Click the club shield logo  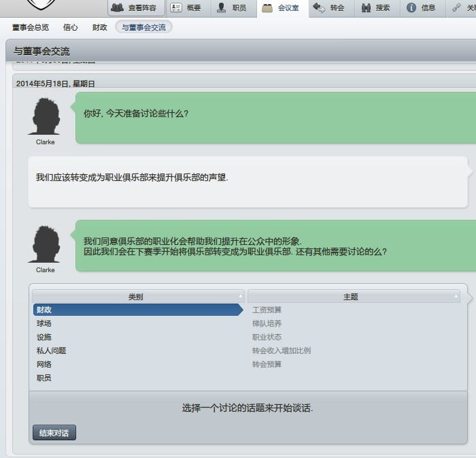coord(41,4)
